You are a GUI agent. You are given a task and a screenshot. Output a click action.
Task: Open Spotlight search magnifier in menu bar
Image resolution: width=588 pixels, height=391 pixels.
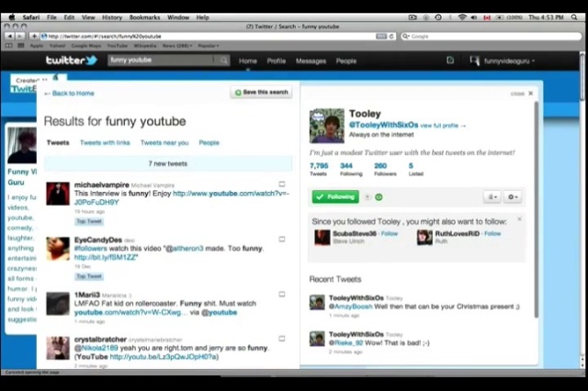click(574, 17)
